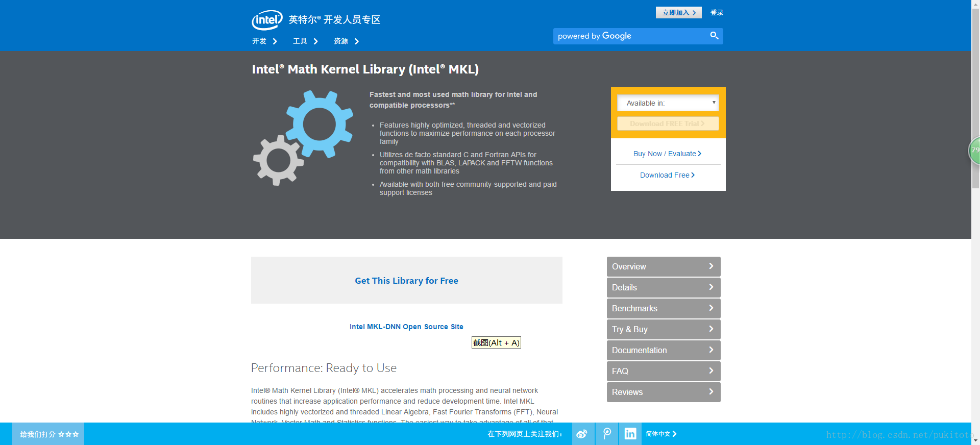Expand the 工具 menu
The image size is (980, 445).
pyautogui.click(x=305, y=41)
